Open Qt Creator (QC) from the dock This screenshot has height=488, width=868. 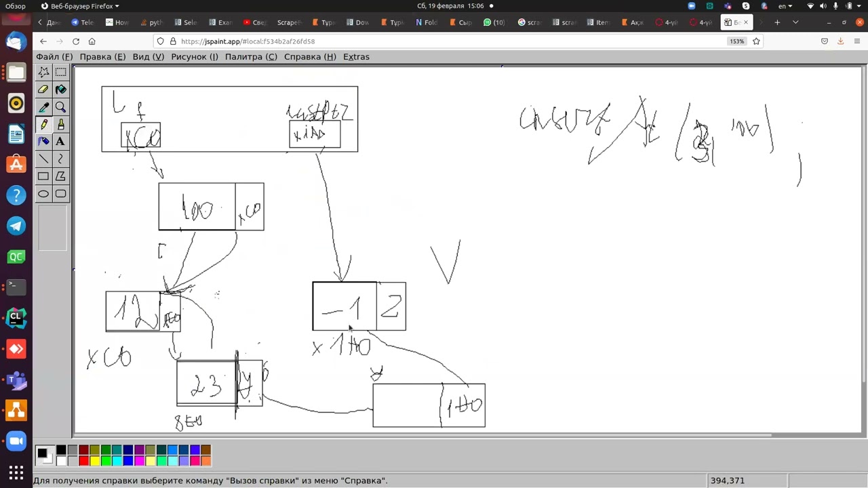coord(16,257)
